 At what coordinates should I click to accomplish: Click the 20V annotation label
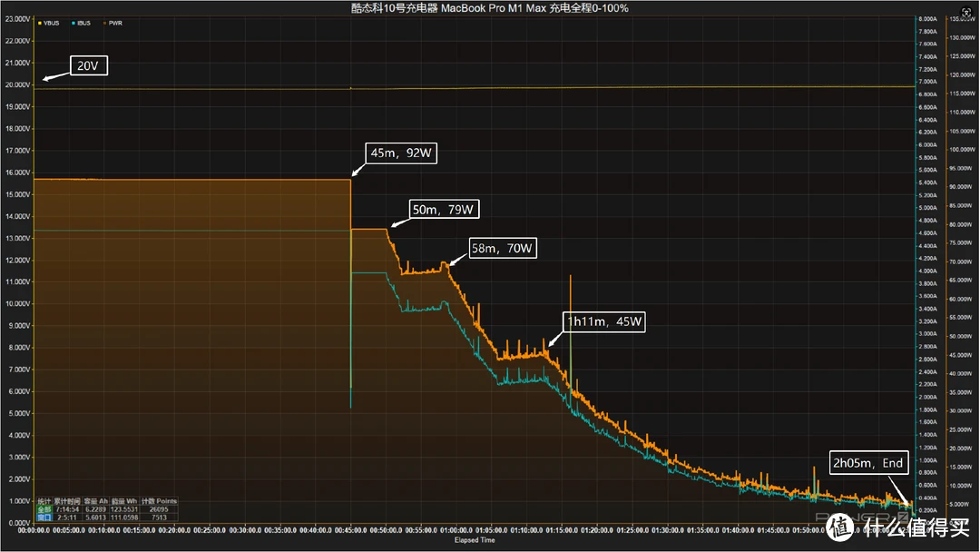(x=87, y=66)
